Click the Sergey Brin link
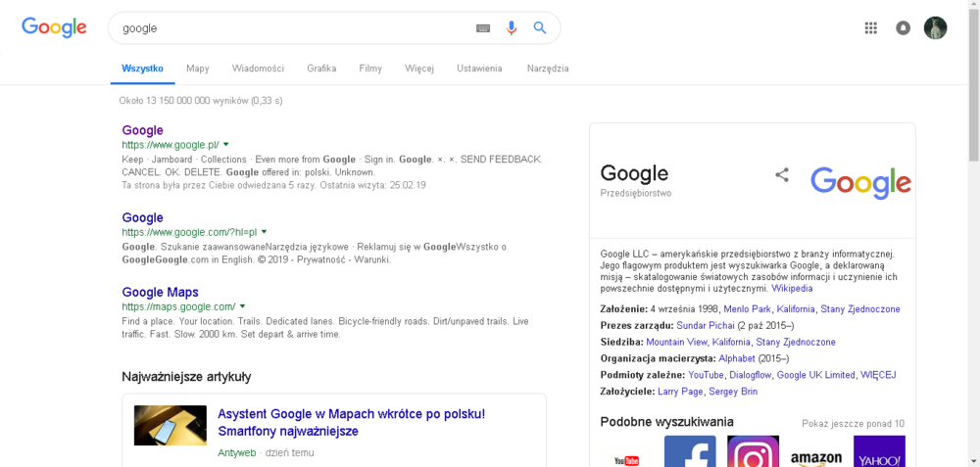 point(733,392)
